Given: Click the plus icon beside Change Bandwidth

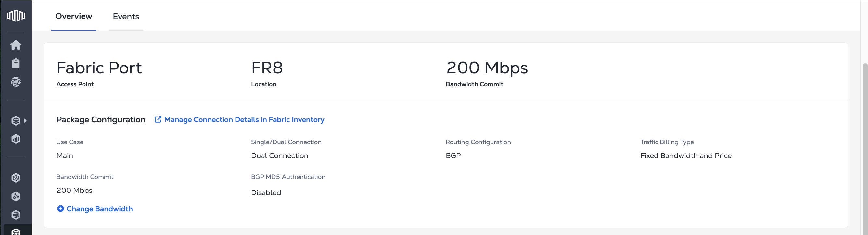Looking at the screenshot, I should click(x=61, y=209).
